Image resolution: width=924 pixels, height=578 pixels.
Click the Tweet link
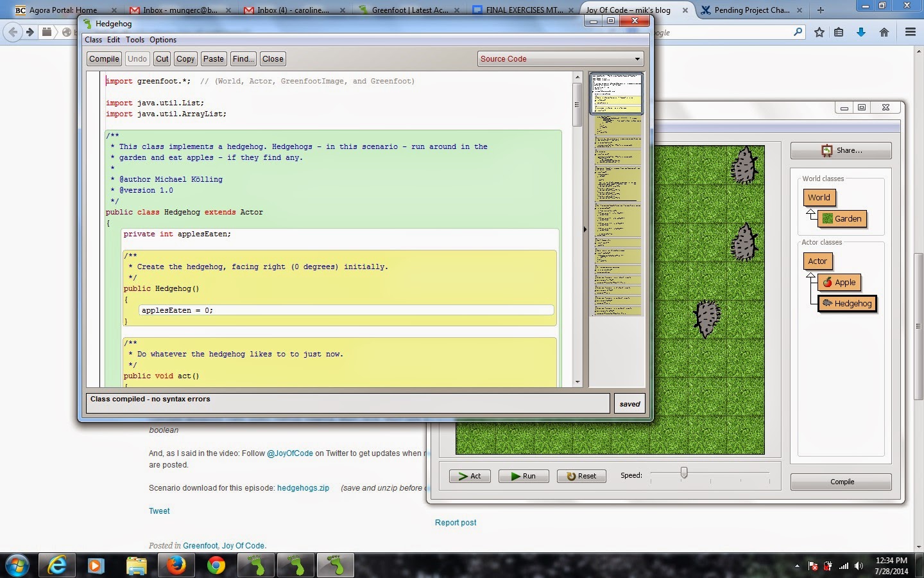159,511
